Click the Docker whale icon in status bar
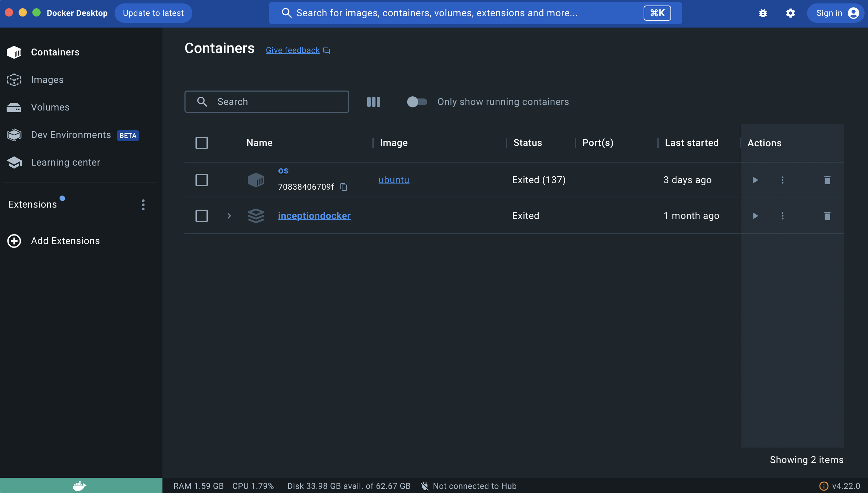 [x=80, y=486]
